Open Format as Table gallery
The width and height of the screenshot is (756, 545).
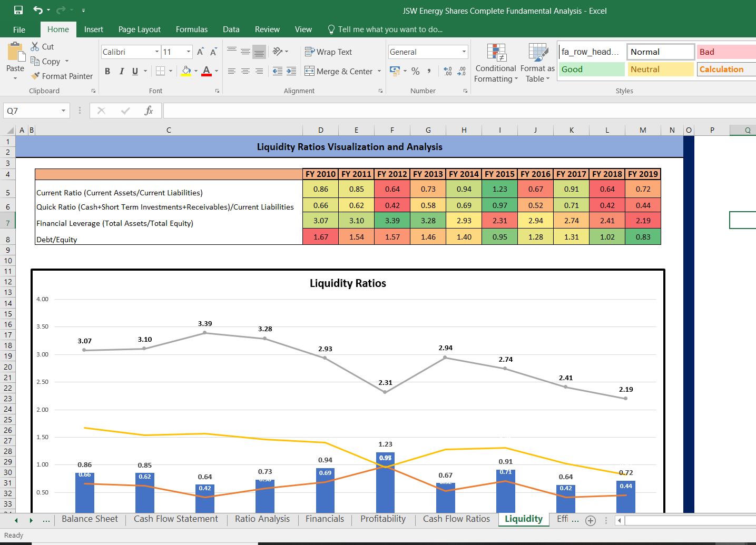tap(537, 63)
